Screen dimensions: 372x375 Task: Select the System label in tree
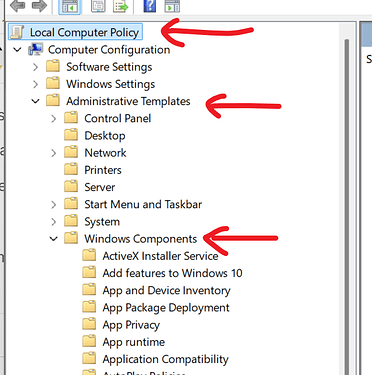pos(102,222)
